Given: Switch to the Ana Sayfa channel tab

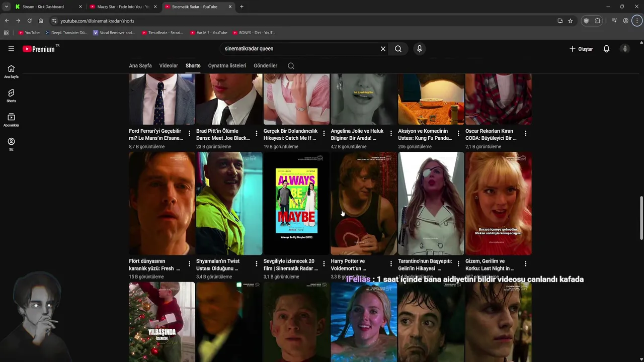Looking at the screenshot, I should point(140,65).
